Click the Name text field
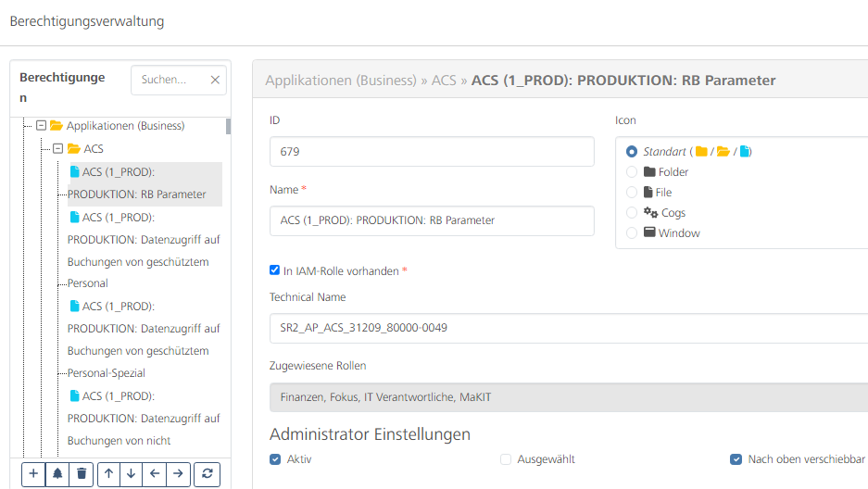Viewport: 868px width, 489px height. point(432,220)
